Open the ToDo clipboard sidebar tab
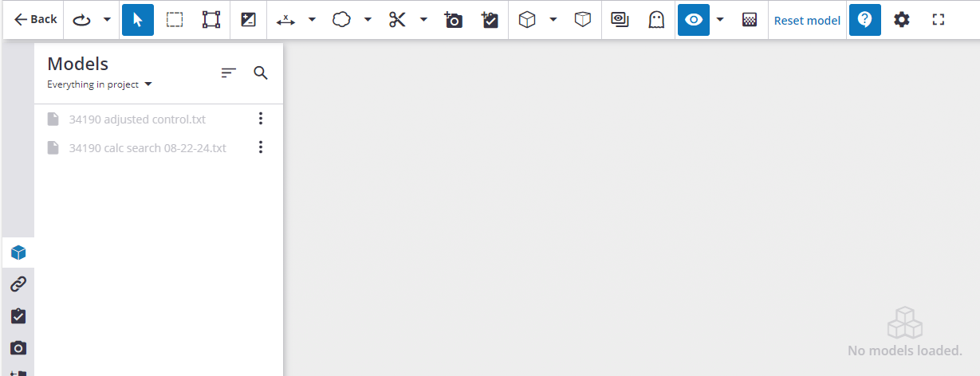This screenshot has width=980, height=376. pyautogui.click(x=18, y=316)
